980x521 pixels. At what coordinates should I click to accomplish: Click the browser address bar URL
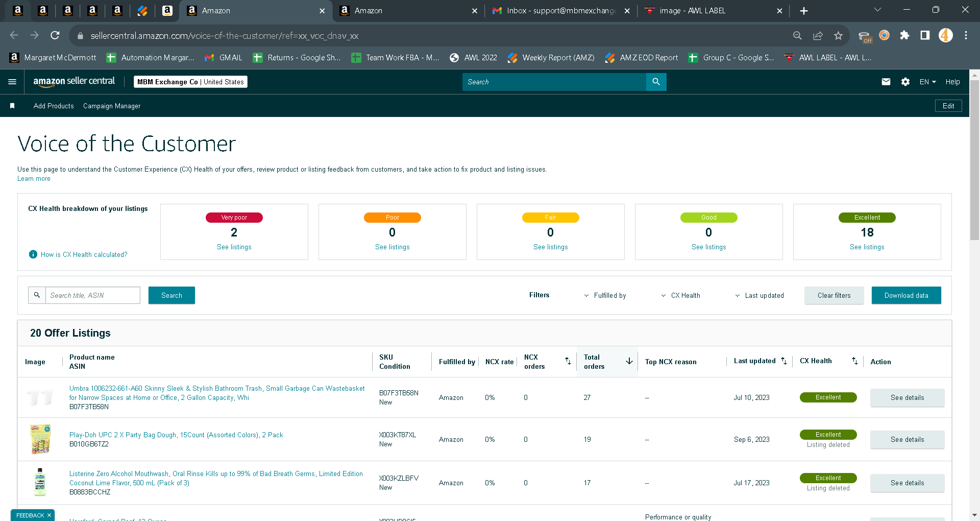point(225,36)
